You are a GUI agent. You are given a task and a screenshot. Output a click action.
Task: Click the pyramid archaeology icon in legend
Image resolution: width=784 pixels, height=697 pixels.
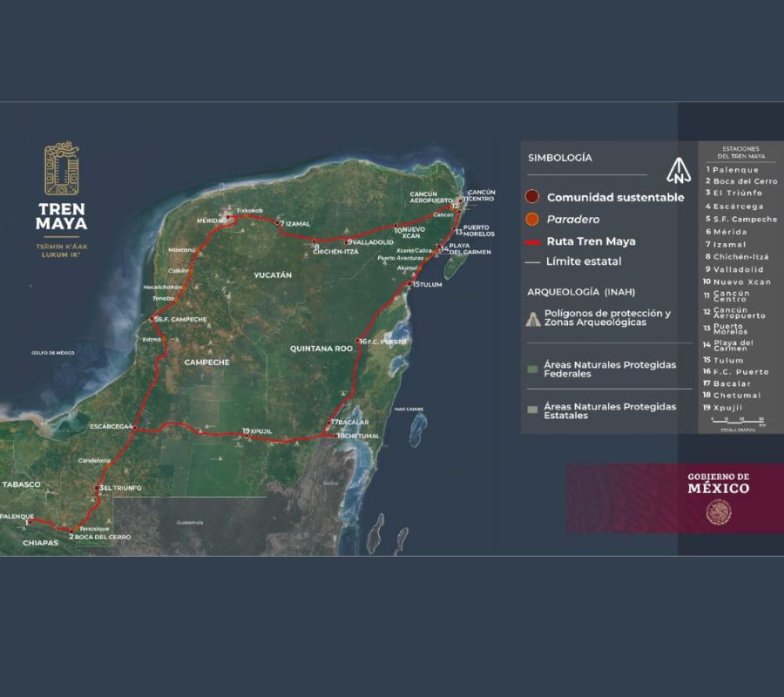533,319
